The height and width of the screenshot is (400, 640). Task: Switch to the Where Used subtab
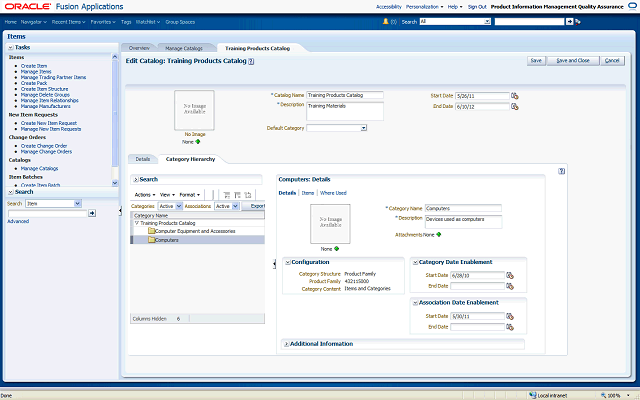pyautogui.click(x=333, y=192)
